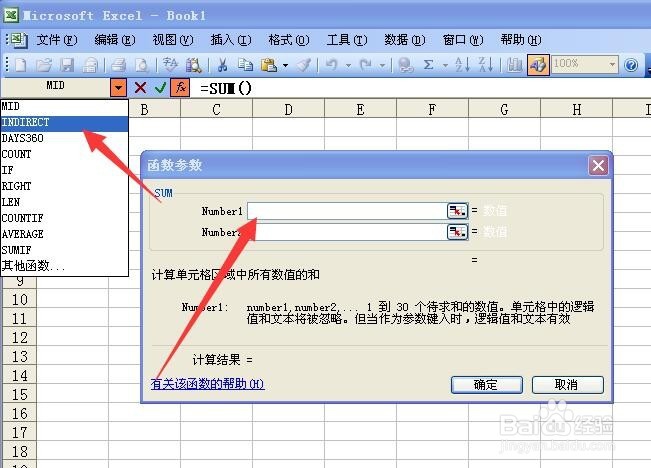Click the Format Painter icon
This screenshot has width=651, height=468.
(303, 65)
